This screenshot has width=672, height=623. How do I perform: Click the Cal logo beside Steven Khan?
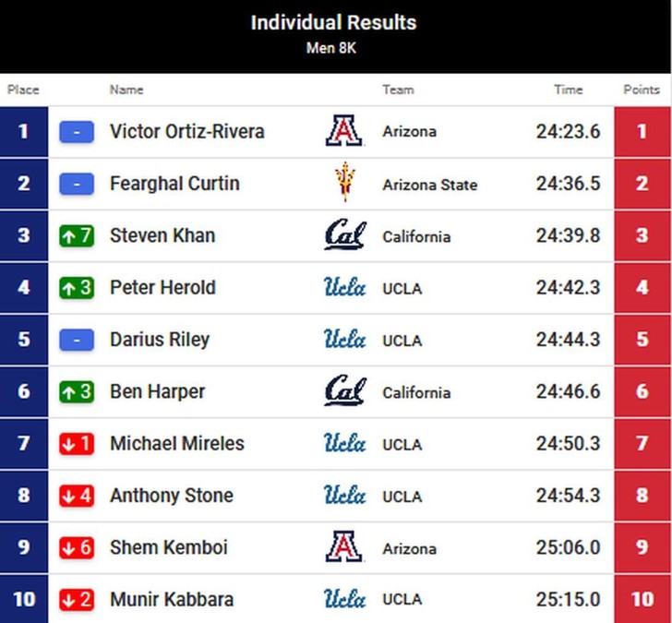345,234
